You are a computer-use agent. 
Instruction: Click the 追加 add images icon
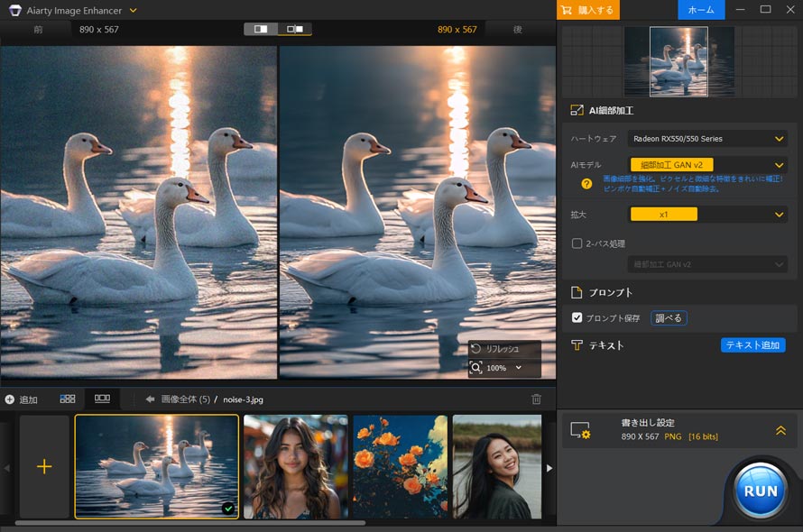pyautogui.click(x=11, y=399)
